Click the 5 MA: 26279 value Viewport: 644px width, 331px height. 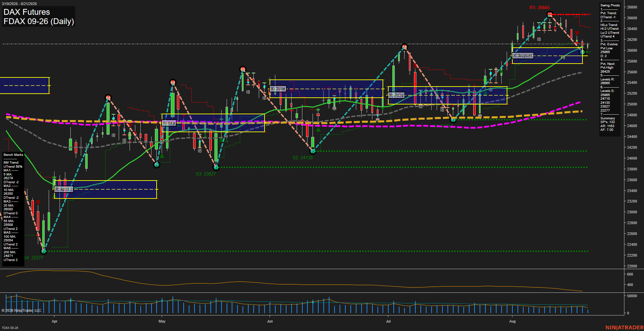pyautogui.click(x=8, y=176)
